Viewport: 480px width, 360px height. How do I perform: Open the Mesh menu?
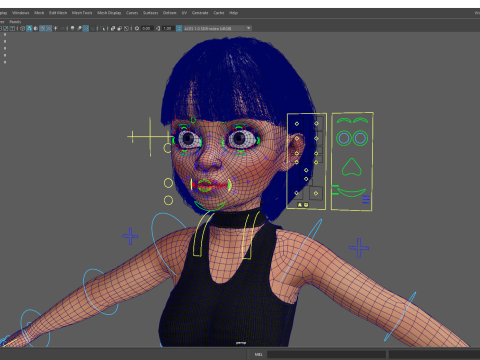pos(39,13)
